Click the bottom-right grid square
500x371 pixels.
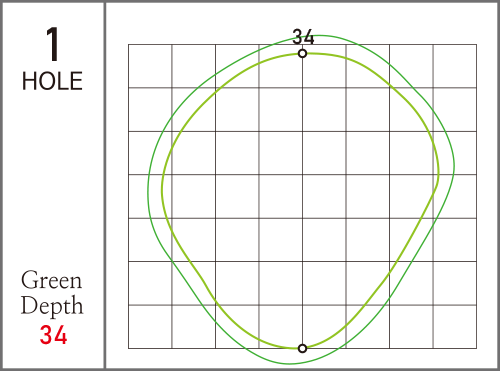pos(455,327)
